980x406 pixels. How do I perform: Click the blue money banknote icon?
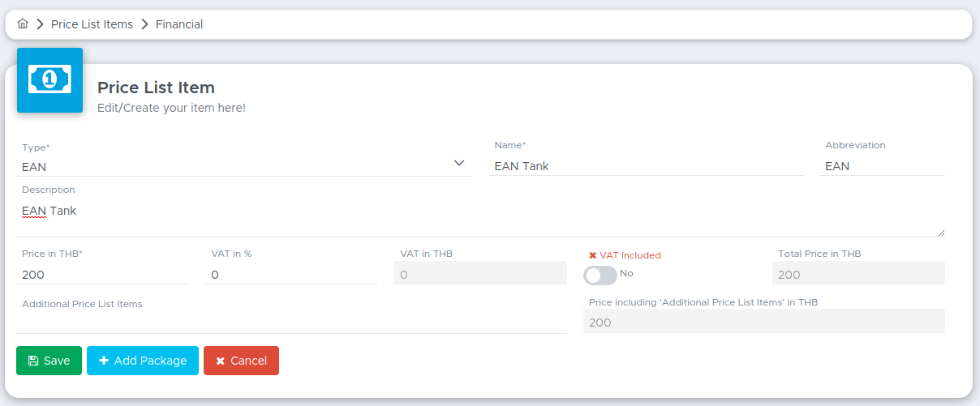point(49,79)
